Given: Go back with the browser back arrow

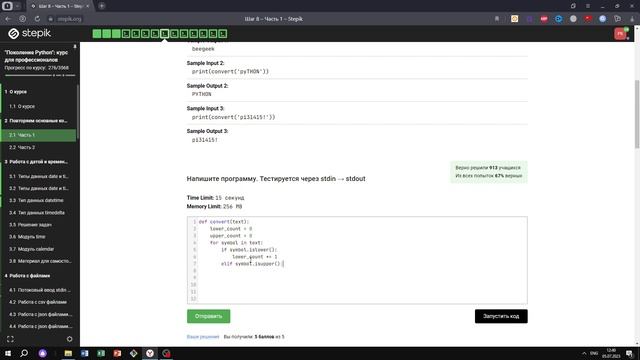Looking at the screenshot, I should point(8,19).
